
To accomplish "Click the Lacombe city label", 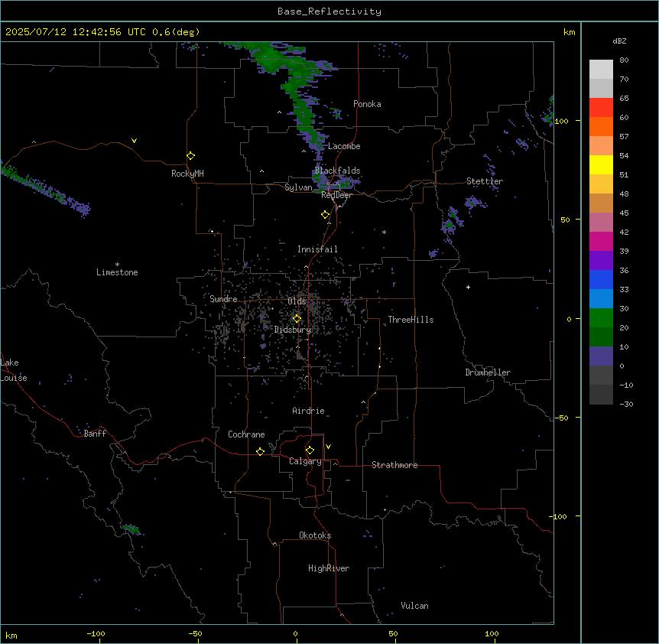I will (344, 146).
